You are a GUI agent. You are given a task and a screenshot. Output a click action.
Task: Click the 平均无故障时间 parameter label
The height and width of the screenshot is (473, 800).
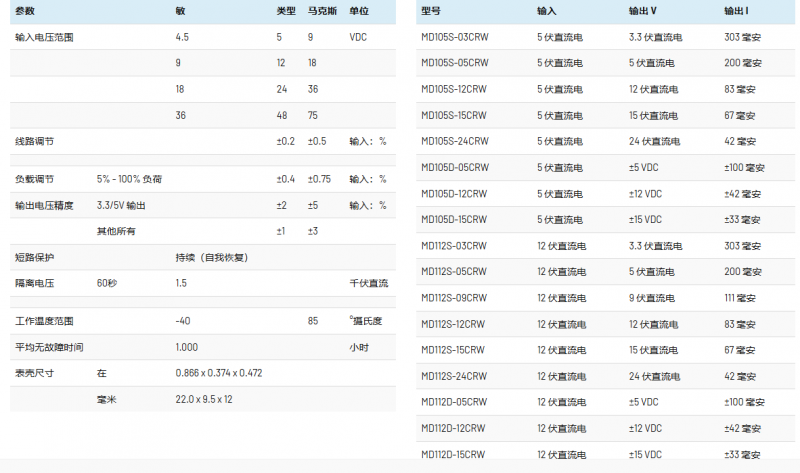(x=49, y=347)
